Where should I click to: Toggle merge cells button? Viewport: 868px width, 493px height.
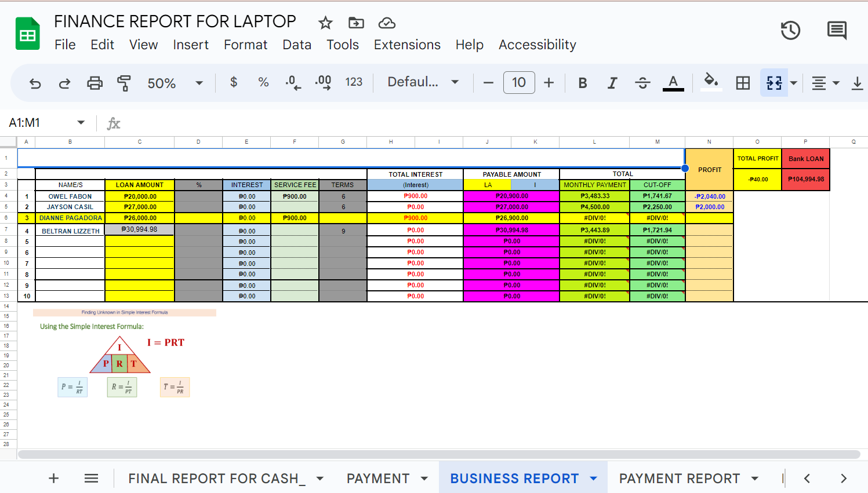pyautogui.click(x=774, y=83)
